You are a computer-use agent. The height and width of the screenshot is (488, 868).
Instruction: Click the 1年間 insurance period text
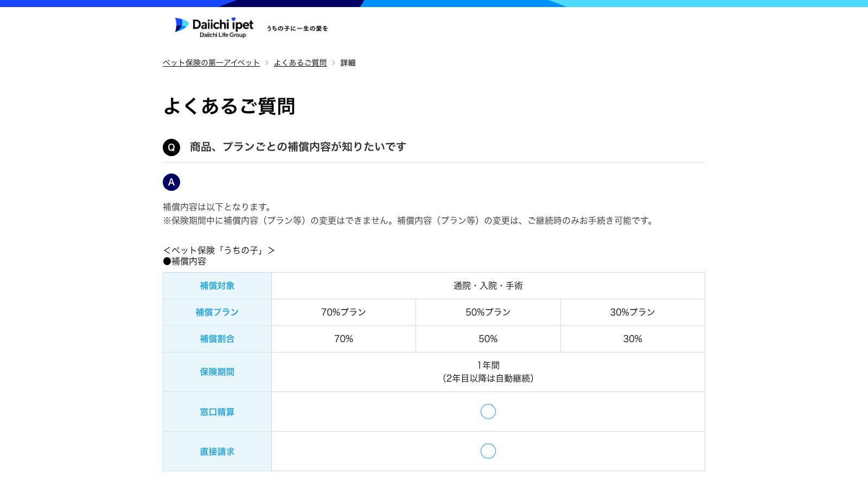pyautogui.click(x=488, y=365)
